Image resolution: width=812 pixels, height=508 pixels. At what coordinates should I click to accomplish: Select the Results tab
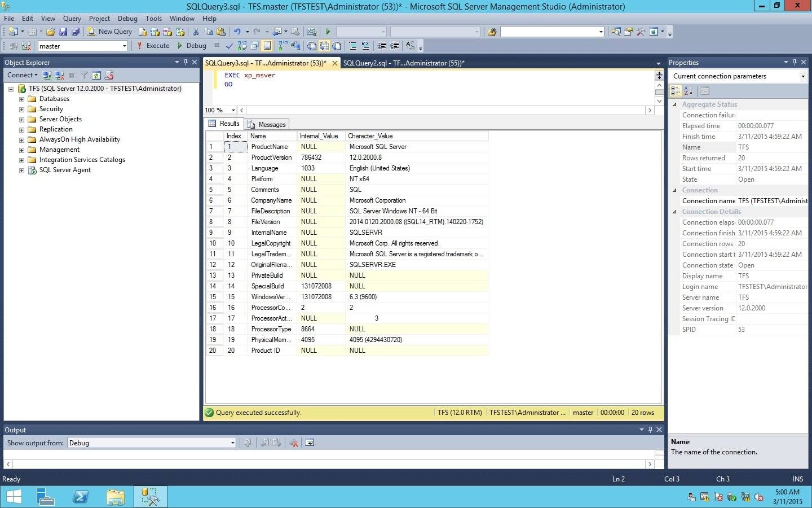click(224, 124)
